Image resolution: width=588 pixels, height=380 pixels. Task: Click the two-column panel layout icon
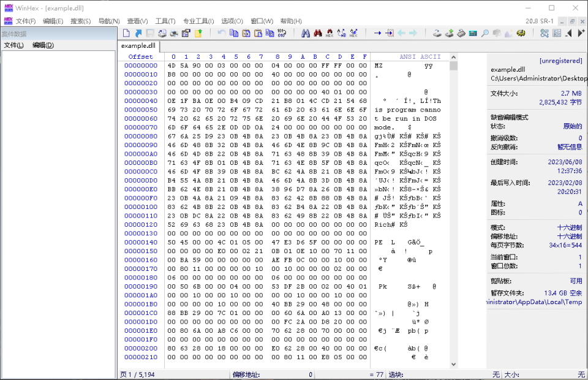tap(557, 33)
